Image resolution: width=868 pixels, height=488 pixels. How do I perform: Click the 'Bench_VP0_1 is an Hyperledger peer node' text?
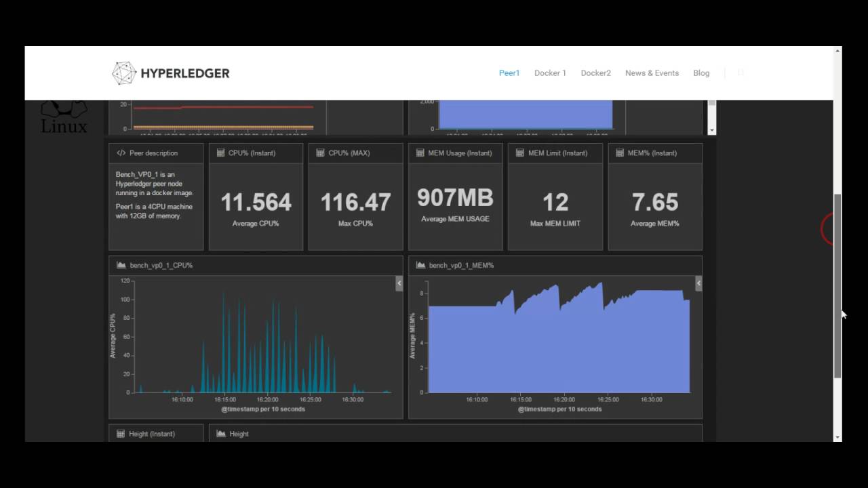(155, 184)
